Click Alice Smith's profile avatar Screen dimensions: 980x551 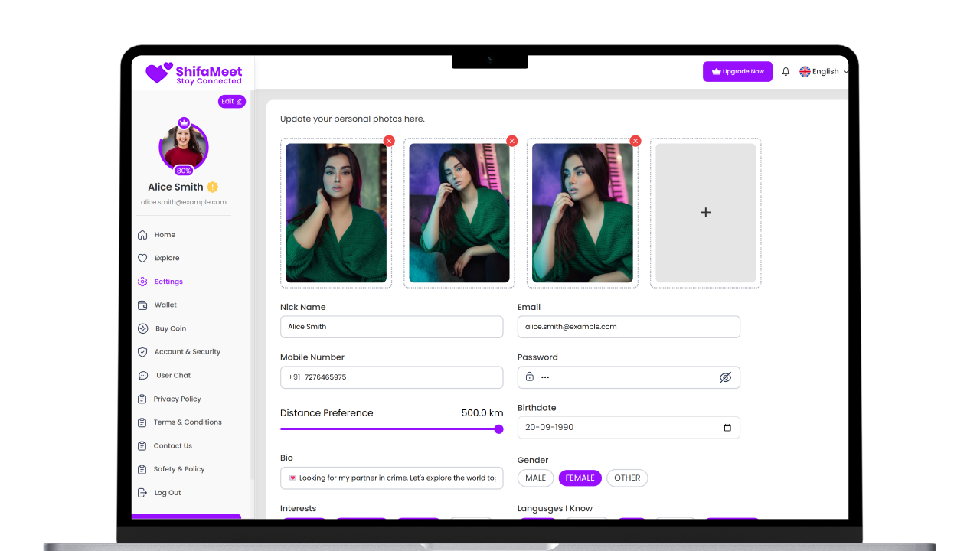pos(184,147)
